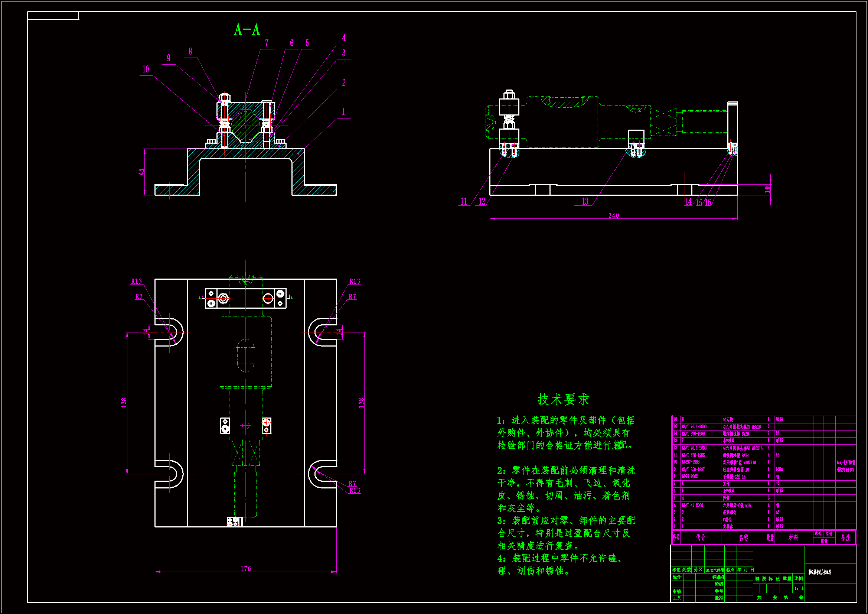Click the 审核 cell in title block
This screenshot has height=614, width=868.
677,591
